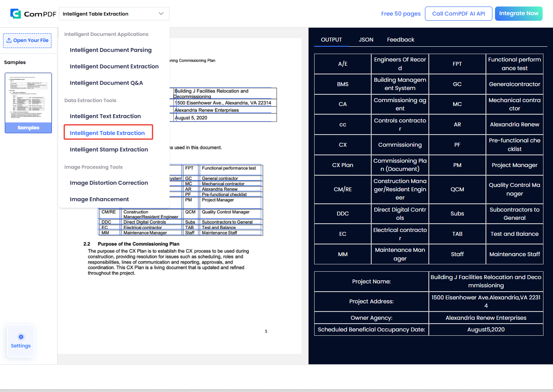Switch to the JSON tab
This screenshot has width=553, height=392.
[x=366, y=39]
